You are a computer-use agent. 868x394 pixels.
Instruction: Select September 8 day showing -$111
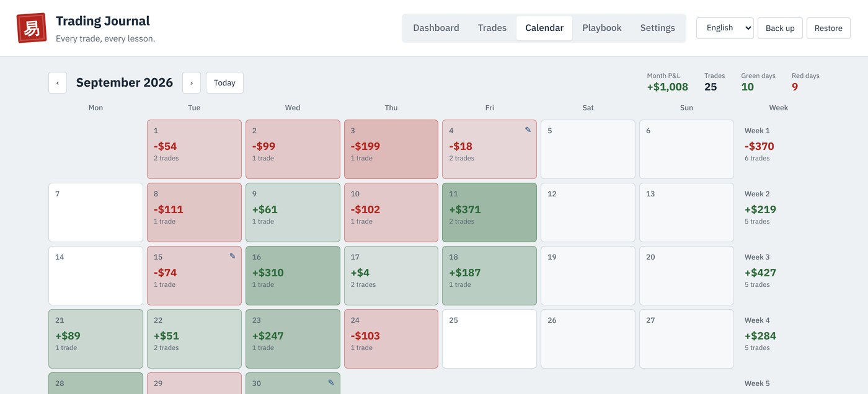click(x=194, y=212)
